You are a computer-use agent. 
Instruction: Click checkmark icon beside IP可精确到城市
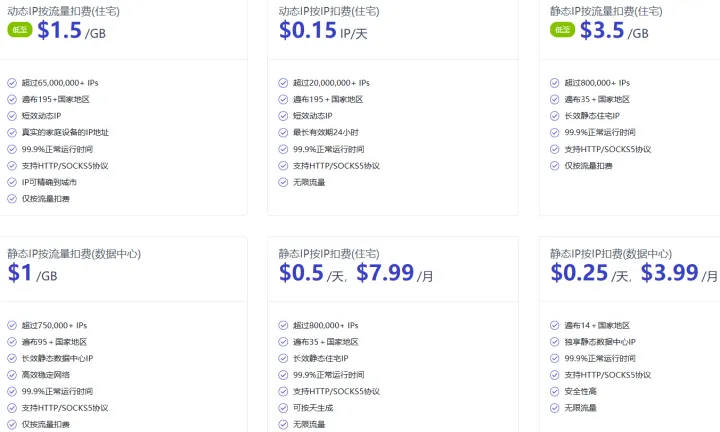click(12, 182)
